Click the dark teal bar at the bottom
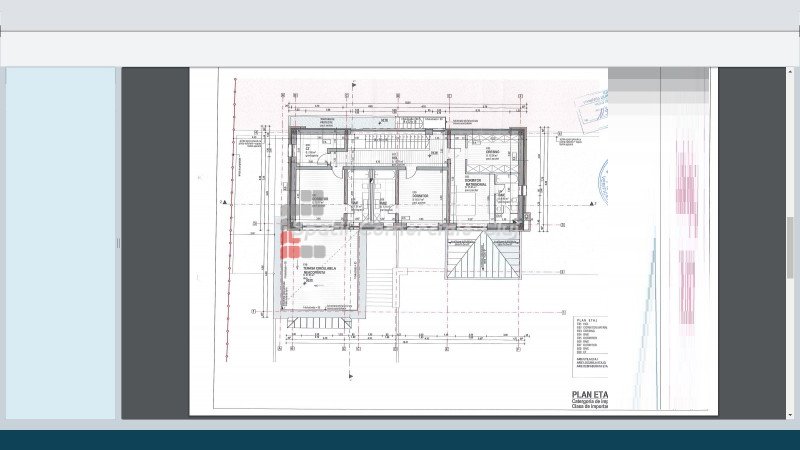Screen dimensions: 800x450 400,440
